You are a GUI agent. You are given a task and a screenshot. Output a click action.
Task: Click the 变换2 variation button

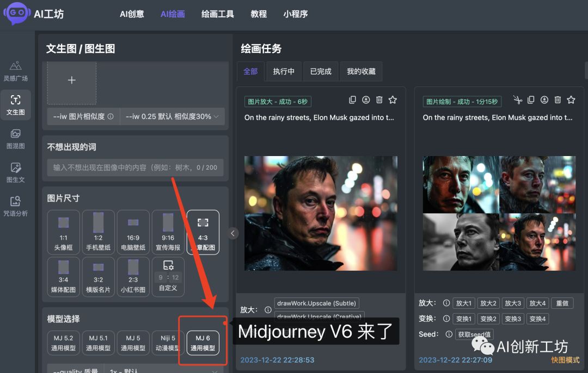tap(488, 319)
